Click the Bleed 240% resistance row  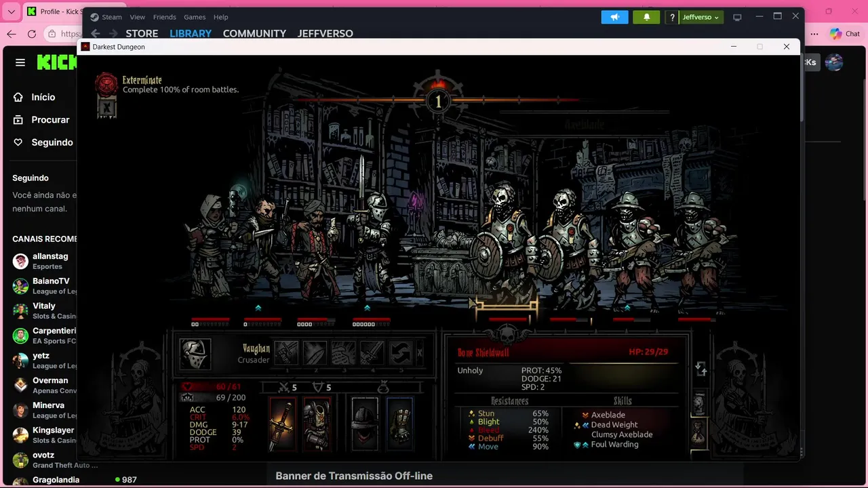point(509,430)
